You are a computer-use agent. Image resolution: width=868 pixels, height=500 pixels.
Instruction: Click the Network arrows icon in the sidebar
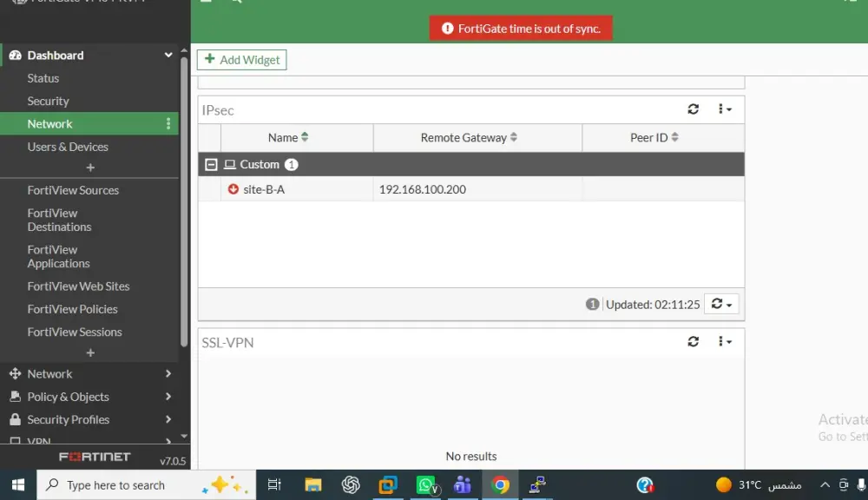pos(15,373)
